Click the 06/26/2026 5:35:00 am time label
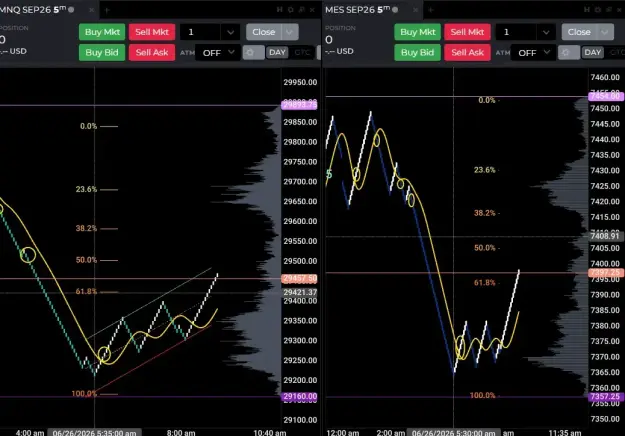The height and width of the screenshot is (436, 625). [x=94, y=433]
